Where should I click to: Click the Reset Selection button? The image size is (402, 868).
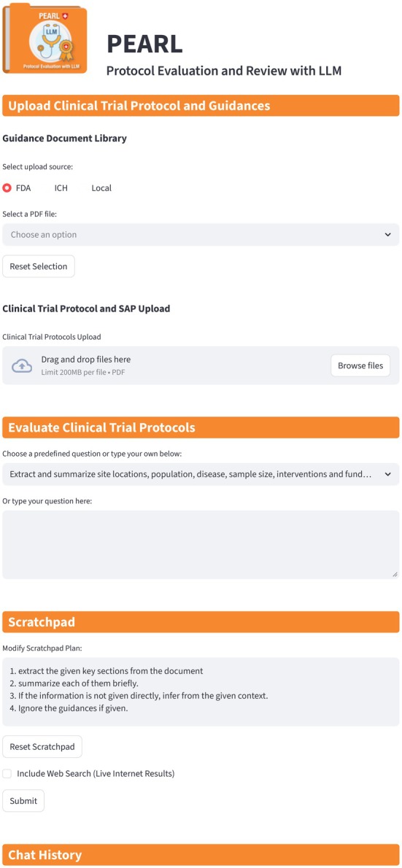click(39, 266)
